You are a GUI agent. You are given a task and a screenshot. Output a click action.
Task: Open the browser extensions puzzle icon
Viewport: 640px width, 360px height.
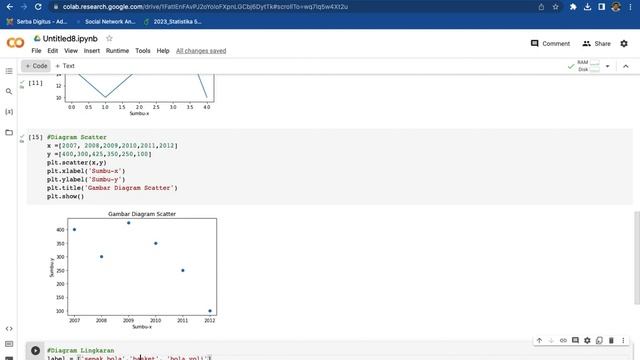pyautogui.click(x=573, y=7)
